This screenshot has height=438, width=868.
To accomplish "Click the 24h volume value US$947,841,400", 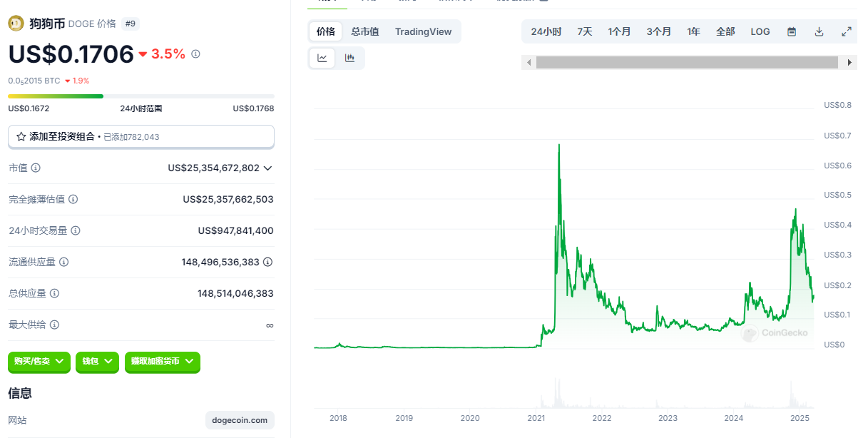I will coord(236,230).
